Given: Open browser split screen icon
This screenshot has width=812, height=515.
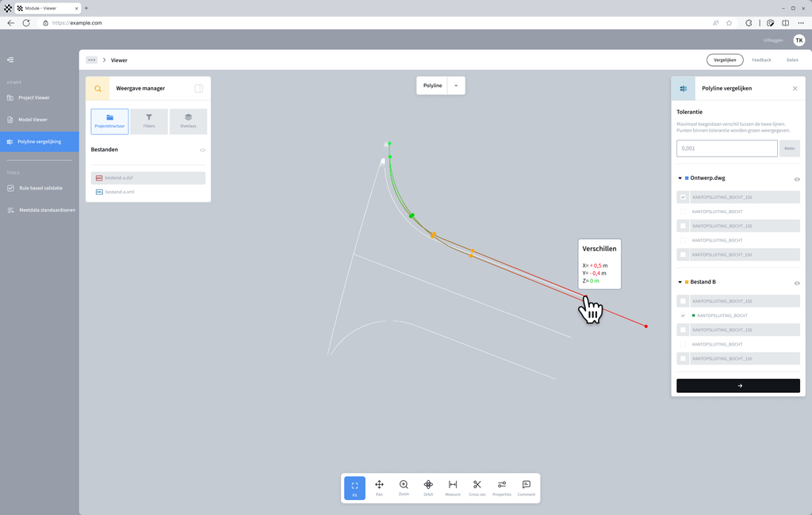Looking at the screenshot, I should click(x=786, y=23).
